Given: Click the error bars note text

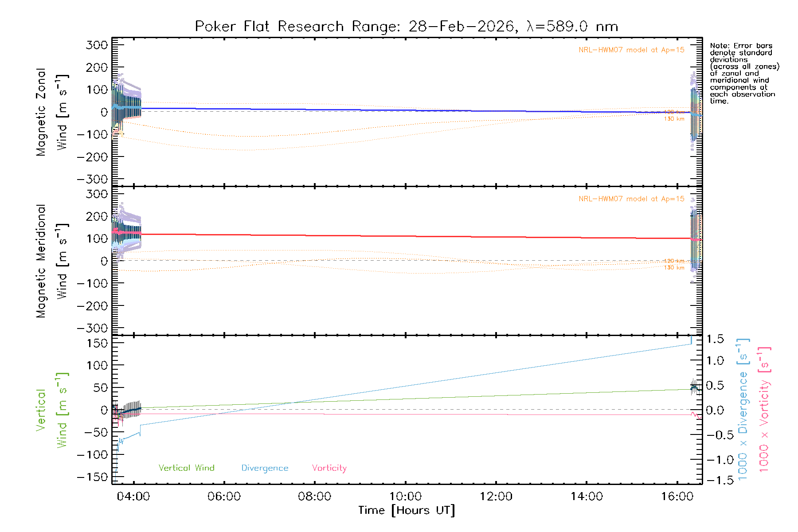Looking at the screenshot, I should point(744,73).
